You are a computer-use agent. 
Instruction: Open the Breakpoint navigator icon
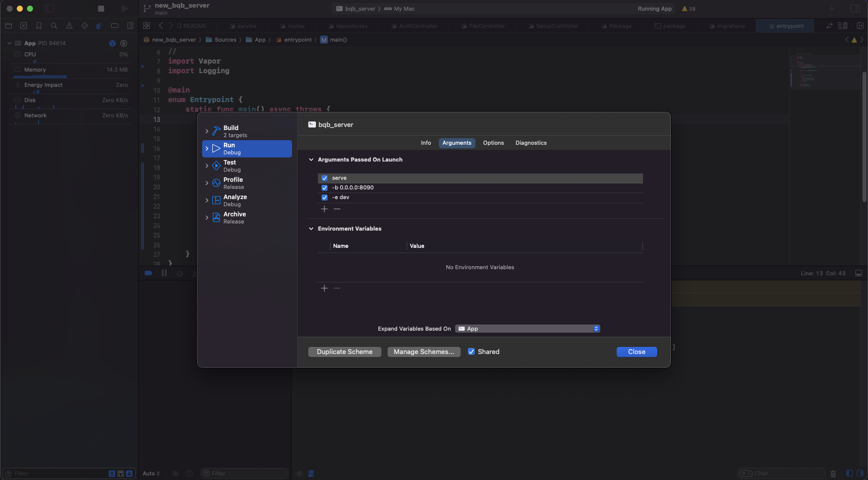tap(115, 25)
